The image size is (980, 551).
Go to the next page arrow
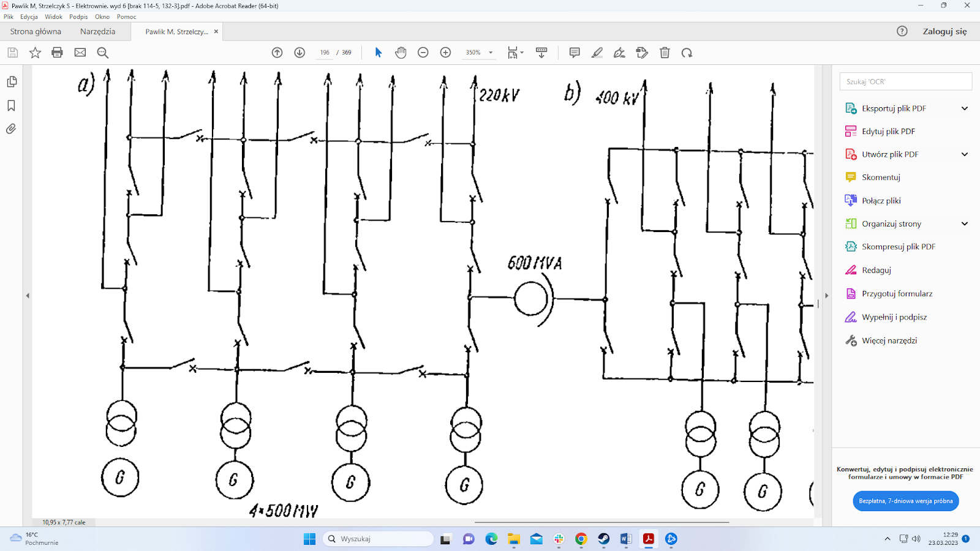pos(300,53)
